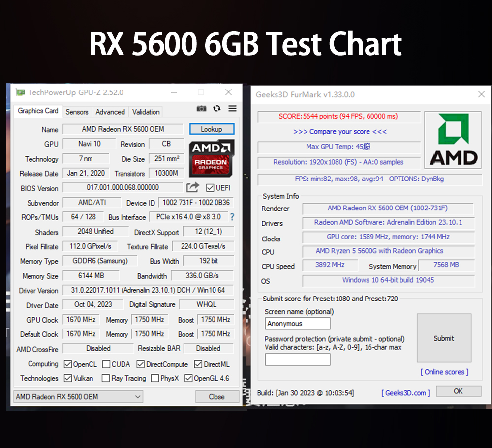Click the 2048 Unified shaders value

(96, 231)
